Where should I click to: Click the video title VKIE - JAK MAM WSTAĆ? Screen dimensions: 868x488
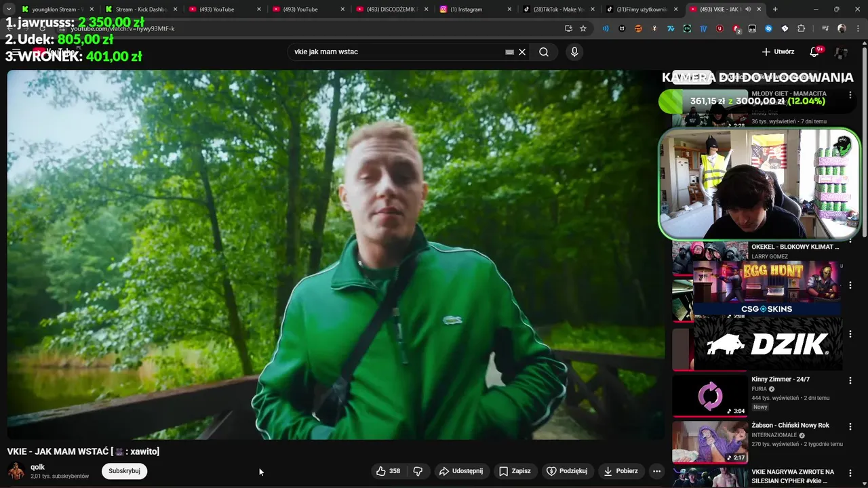pos(83,451)
